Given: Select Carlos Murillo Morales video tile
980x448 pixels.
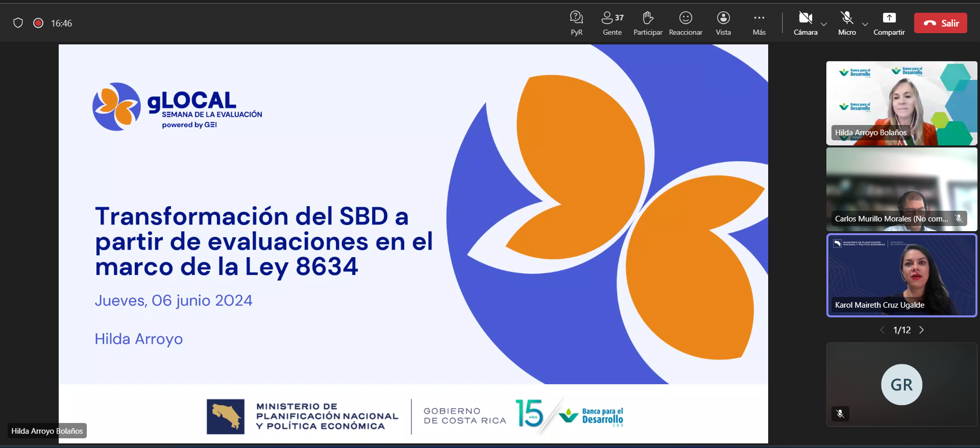Looking at the screenshot, I should (901, 189).
